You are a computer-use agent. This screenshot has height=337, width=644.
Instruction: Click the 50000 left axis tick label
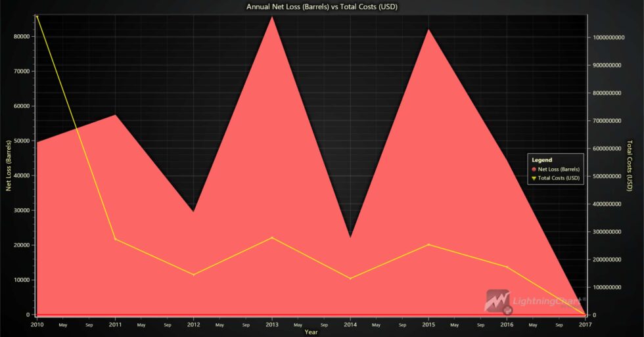coord(22,141)
